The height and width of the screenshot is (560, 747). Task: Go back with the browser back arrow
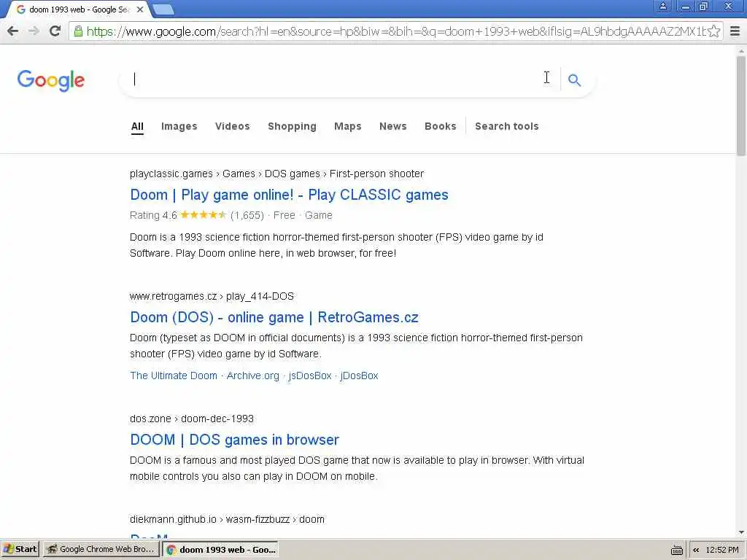[13, 31]
